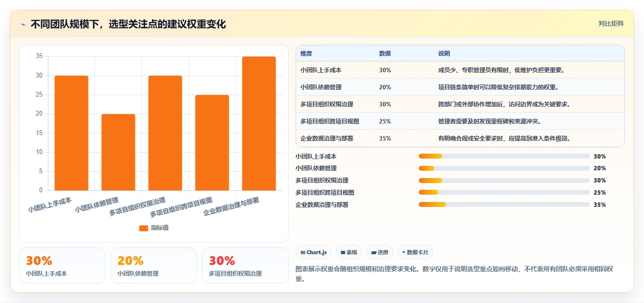Click the 说明 column header
Image resolution: width=644 pixels, height=303 pixels.
coord(444,53)
